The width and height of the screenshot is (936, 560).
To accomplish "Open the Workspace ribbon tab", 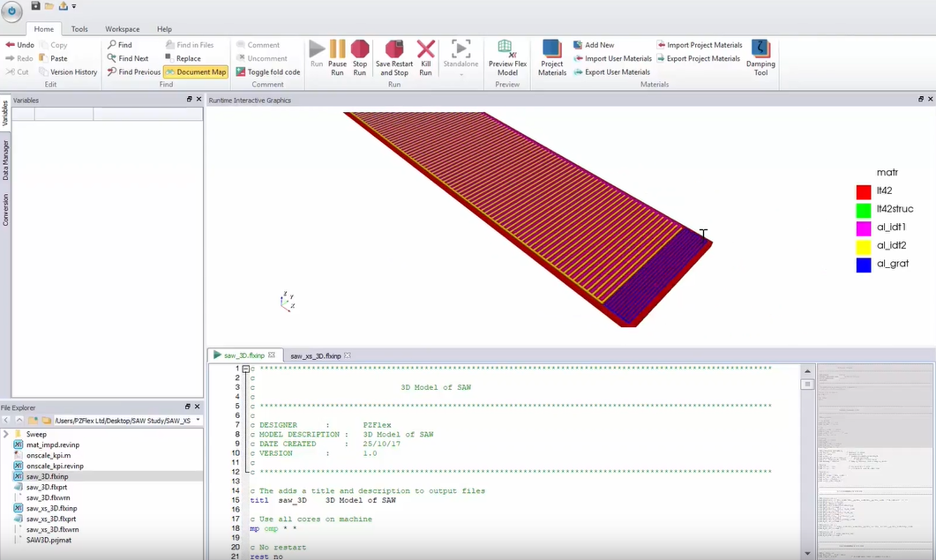I will point(123,28).
